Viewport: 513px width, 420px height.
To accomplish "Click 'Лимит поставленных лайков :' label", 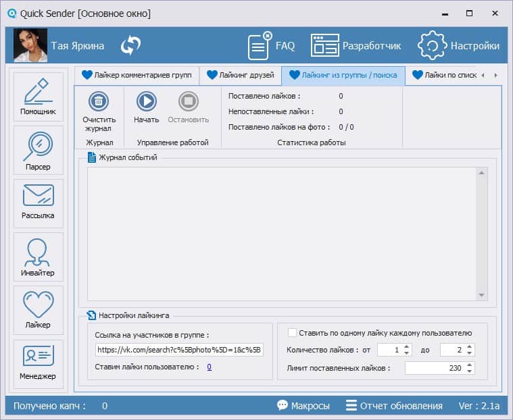I will click(339, 368).
